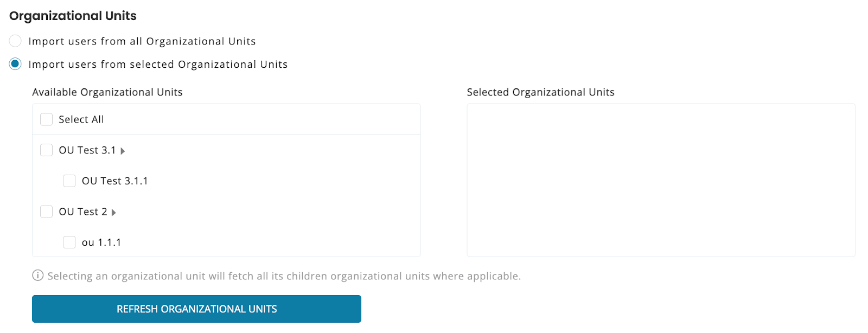Click the ou 1.1.1 child item label
868x333 pixels.
pos(101,242)
